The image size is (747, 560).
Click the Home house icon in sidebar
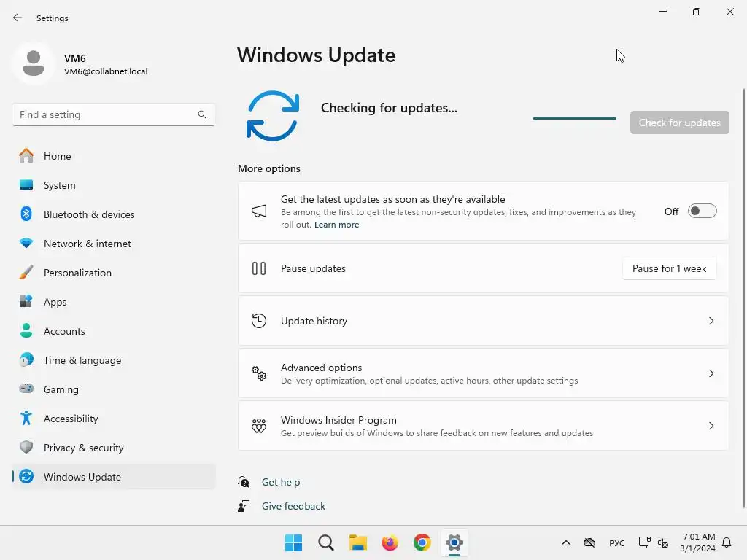pyautogui.click(x=26, y=156)
